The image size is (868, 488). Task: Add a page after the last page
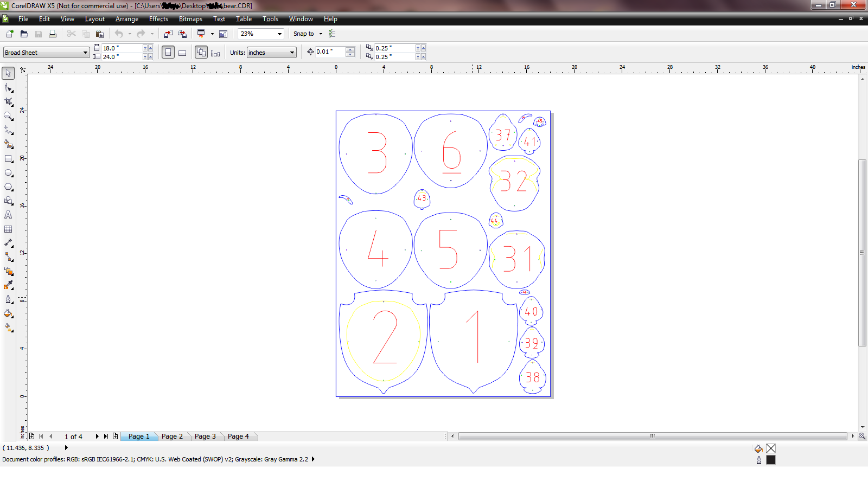(115, 436)
